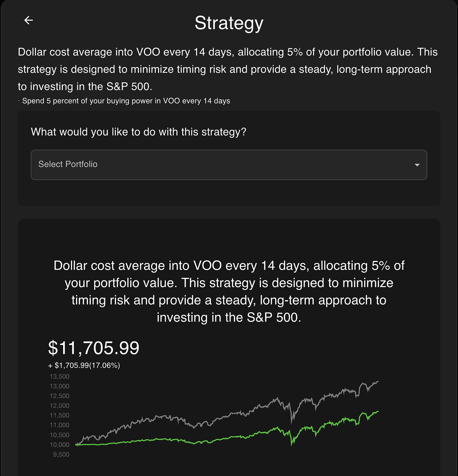458x476 pixels.
Task: Click the 17.06% return percentage
Action: [105, 365]
